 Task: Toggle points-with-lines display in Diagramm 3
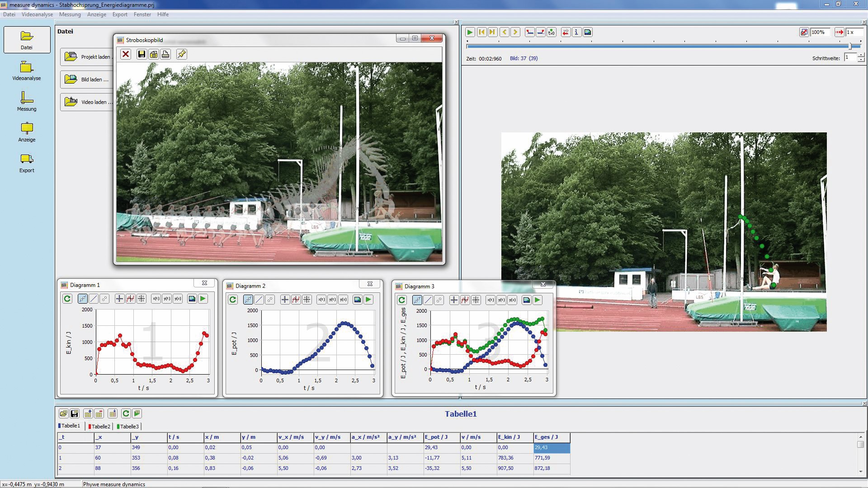click(x=417, y=300)
